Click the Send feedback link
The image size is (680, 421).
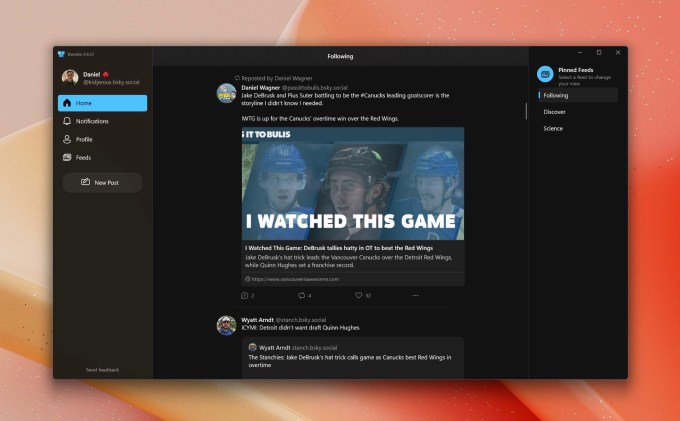pos(102,370)
